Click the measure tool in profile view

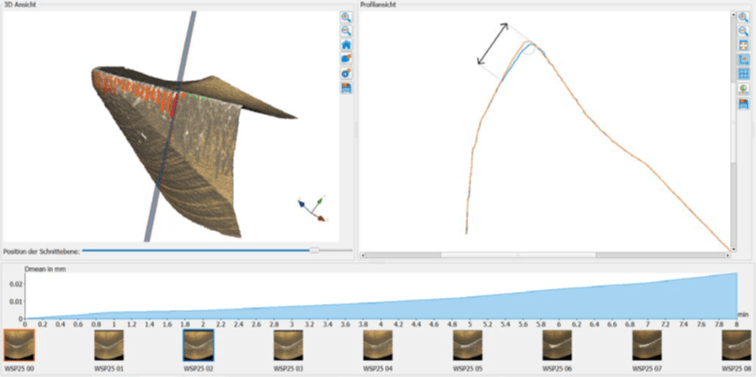pyautogui.click(x=743, y=60)
